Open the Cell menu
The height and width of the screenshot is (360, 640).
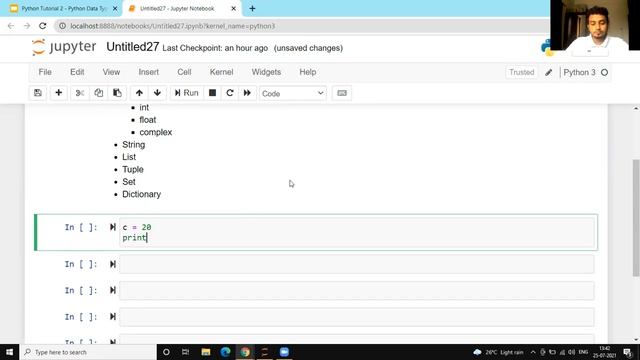coord(184,72)
